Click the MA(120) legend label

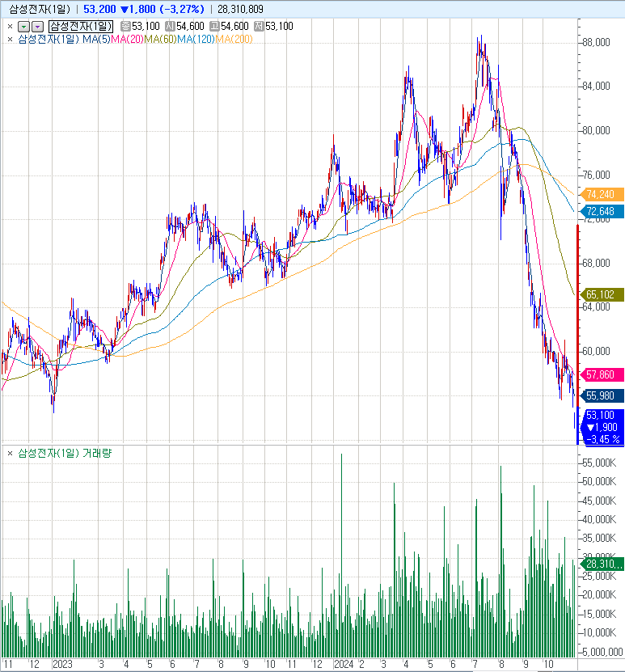196,39
